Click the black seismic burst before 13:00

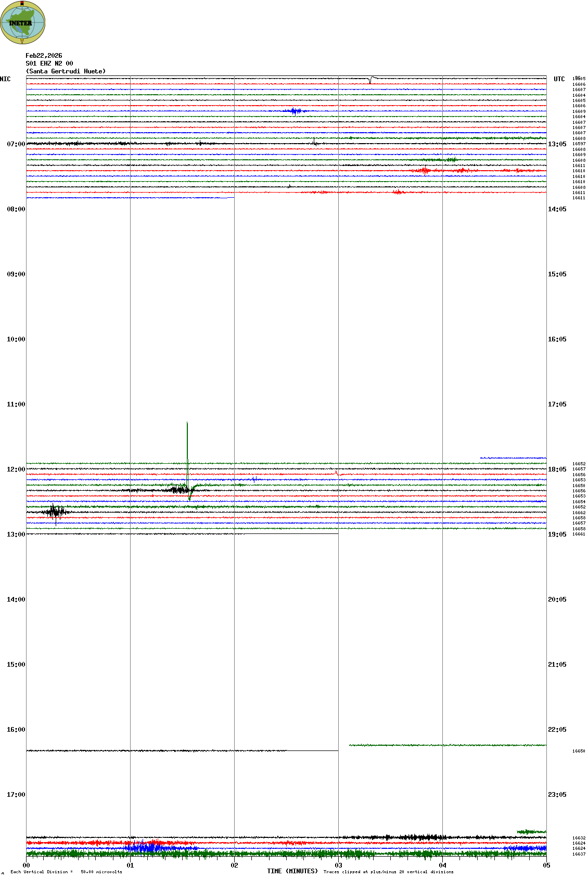pyautogui.click(x=54, y=512)
